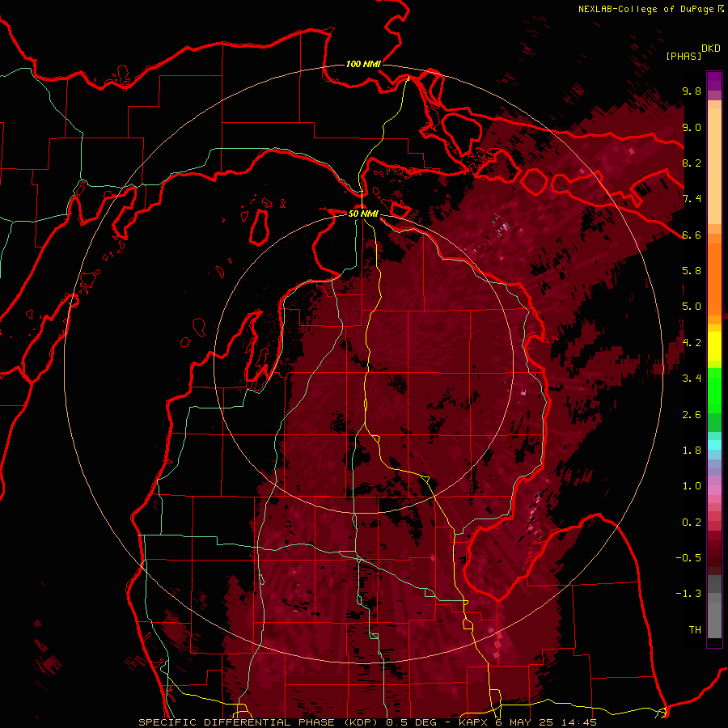Click the [PHAS] units label above the color bar
Screen dimensions: 728x728
684,56
